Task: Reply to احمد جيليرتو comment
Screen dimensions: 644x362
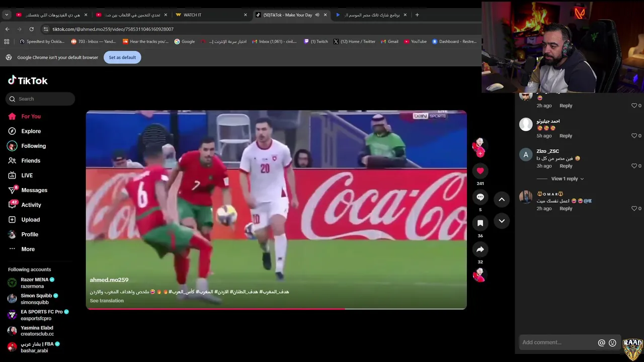Action: pyautogui.click(x=566, y=136)
